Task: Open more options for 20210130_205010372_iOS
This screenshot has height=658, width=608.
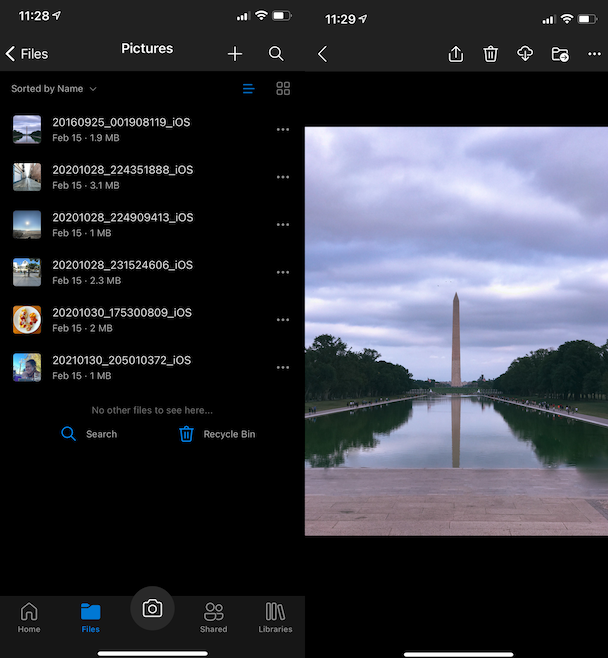Action: pyautogui.click(x=283, y=367)
